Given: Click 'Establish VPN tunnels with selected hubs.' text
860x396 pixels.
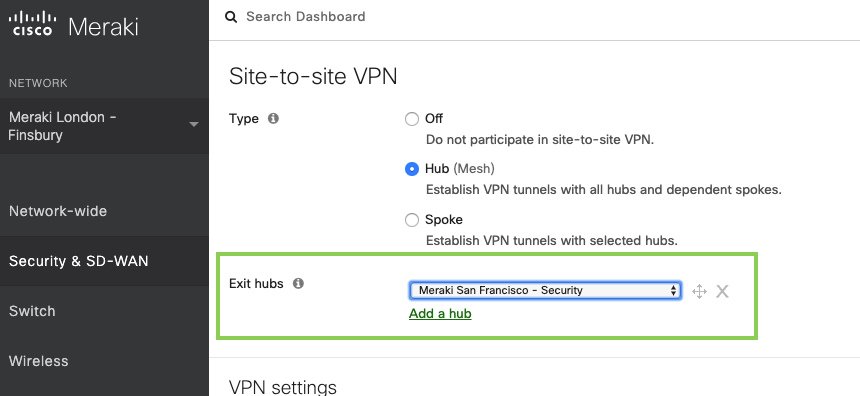Looking at the screenshot, I should tap(552, 240).
